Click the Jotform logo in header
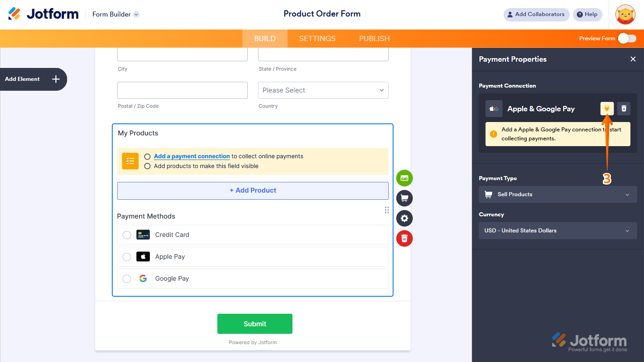The width and height of the screenshot is (644, 362). (x=43, y=14)
